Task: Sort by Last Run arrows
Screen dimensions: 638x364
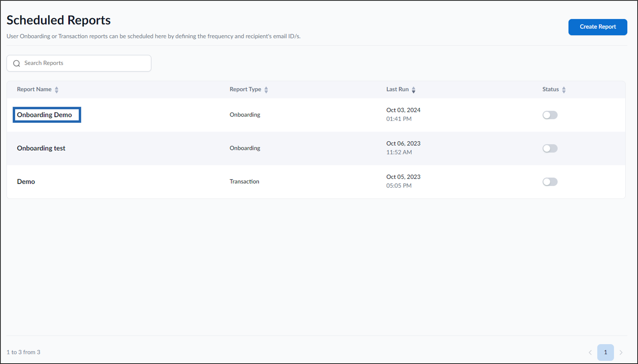Action: click(x=414, y=90)
